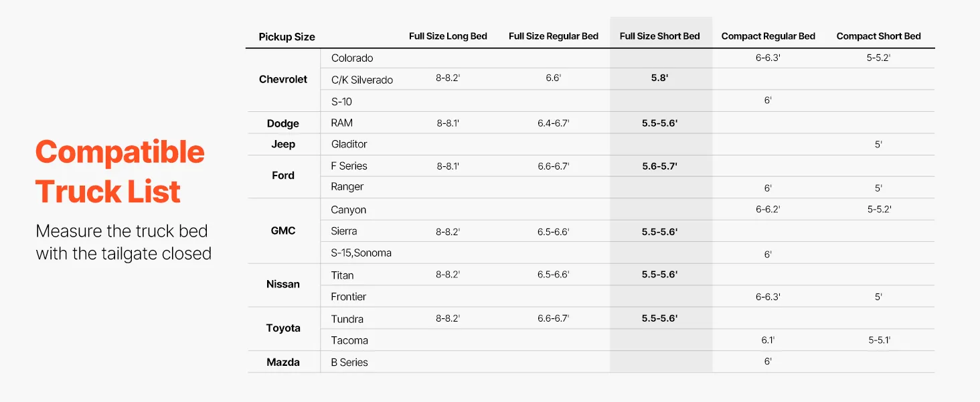Click the Nissan Titan model name
Image resolution: width=980 pixels, height=402 pixels.
pos(342,275)
